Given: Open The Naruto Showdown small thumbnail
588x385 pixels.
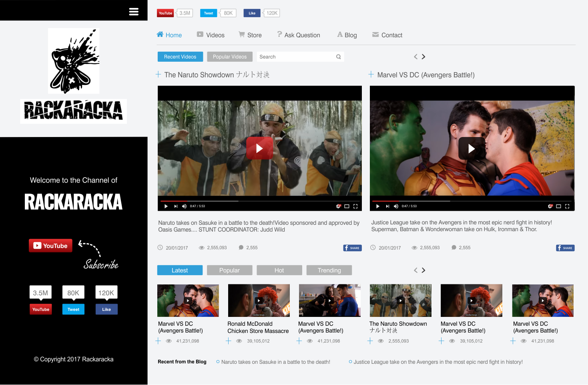Looking at the screenshot, I should pos(401,300).
